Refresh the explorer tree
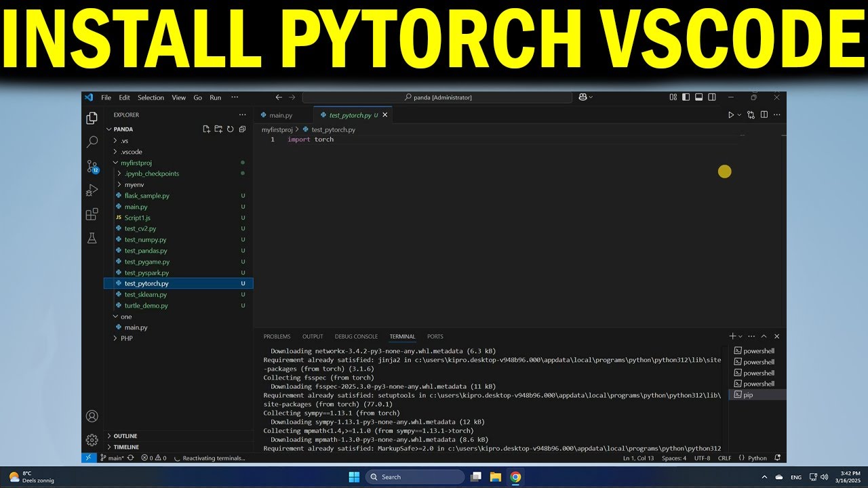The height and width of the screenshot is (488, 868). click(x=230, y=129)
